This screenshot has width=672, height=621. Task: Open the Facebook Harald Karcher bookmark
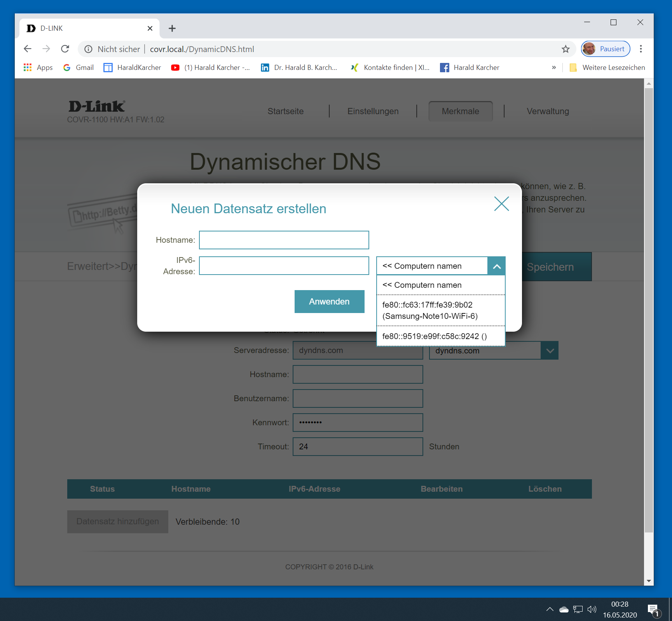[470, 68]
